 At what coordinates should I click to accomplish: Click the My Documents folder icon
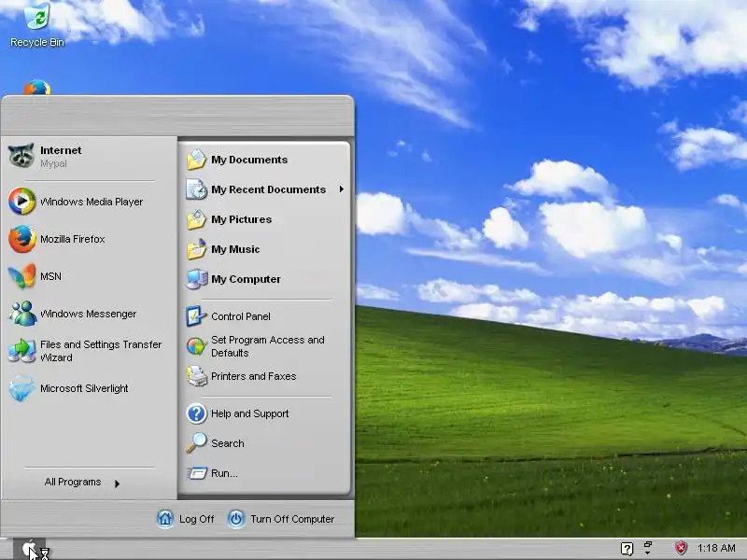pyautogui.click(x=196, y=160)
